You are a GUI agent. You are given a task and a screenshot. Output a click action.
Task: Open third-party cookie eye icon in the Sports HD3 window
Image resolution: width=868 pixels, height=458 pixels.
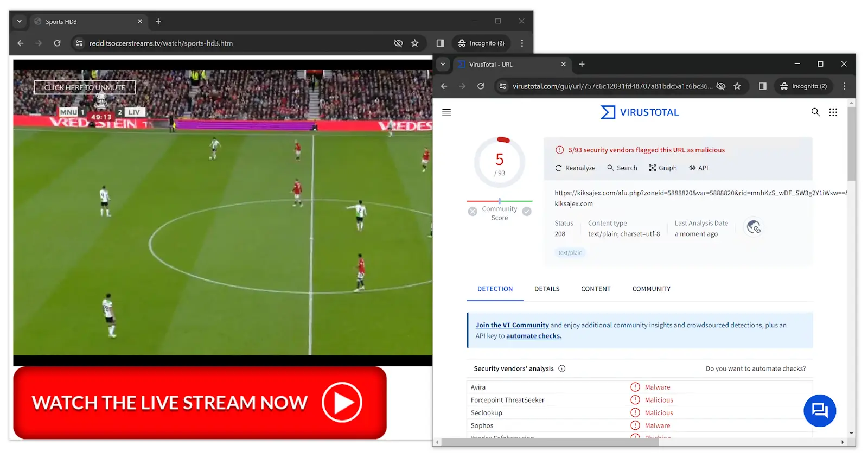[x=398, y=43]
